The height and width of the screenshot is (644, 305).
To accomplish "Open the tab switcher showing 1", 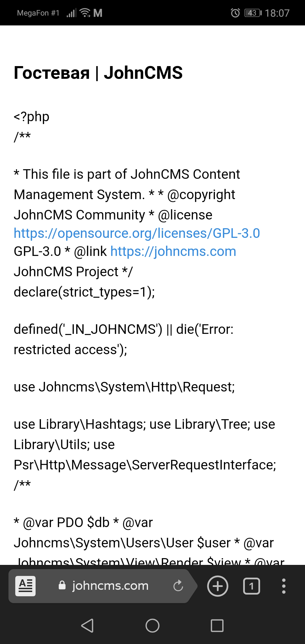I will (x=251, y=586).
